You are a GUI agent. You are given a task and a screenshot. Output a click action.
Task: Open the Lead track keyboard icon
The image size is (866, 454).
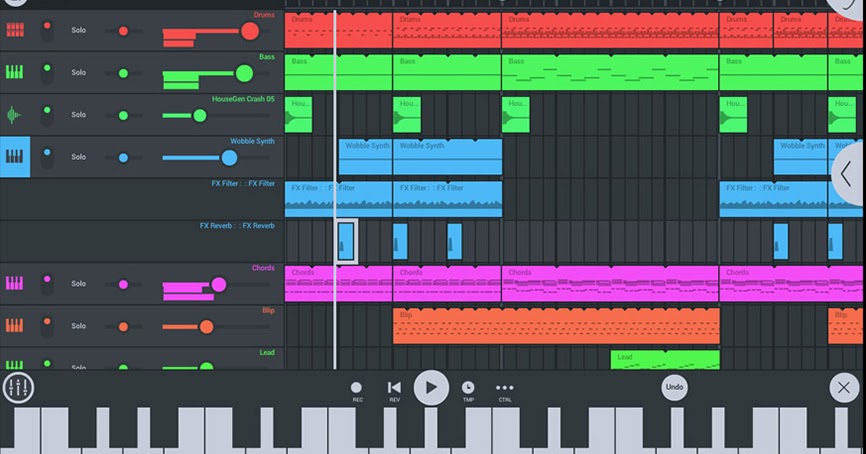(x=15, y=365)
